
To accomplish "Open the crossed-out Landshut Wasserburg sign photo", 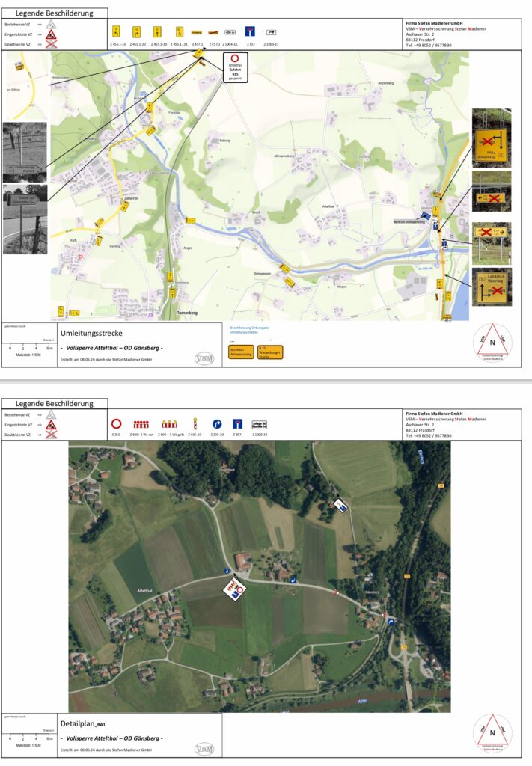I will point(492,287).
